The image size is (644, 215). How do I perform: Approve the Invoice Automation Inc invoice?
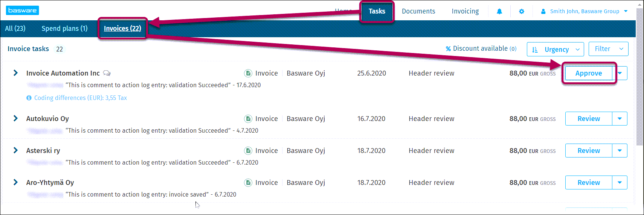[x=589, y=73]
